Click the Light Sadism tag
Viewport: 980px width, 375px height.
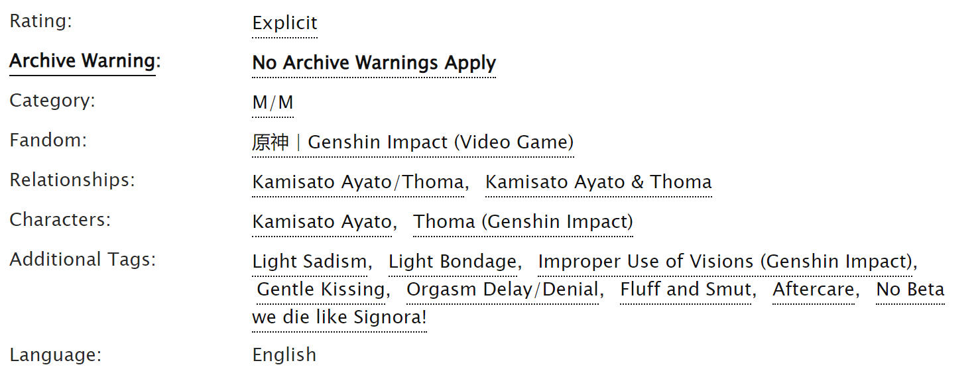coord(309,262)
